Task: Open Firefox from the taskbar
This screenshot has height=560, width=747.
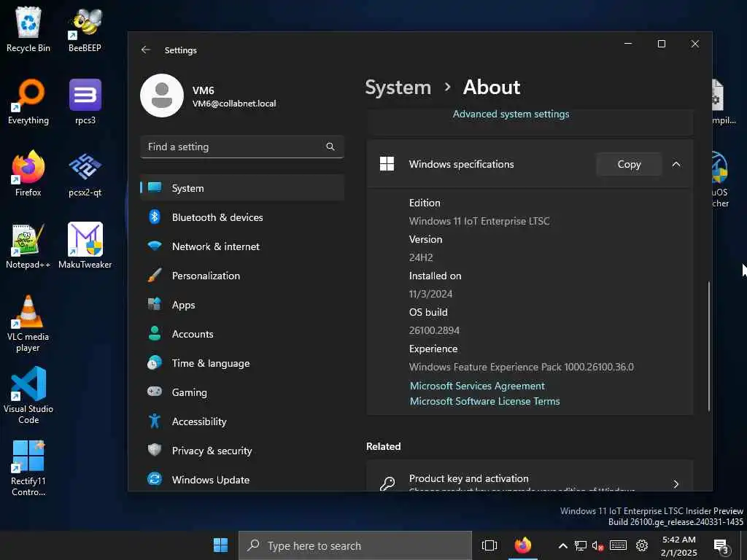Action: tap(522, 545)
